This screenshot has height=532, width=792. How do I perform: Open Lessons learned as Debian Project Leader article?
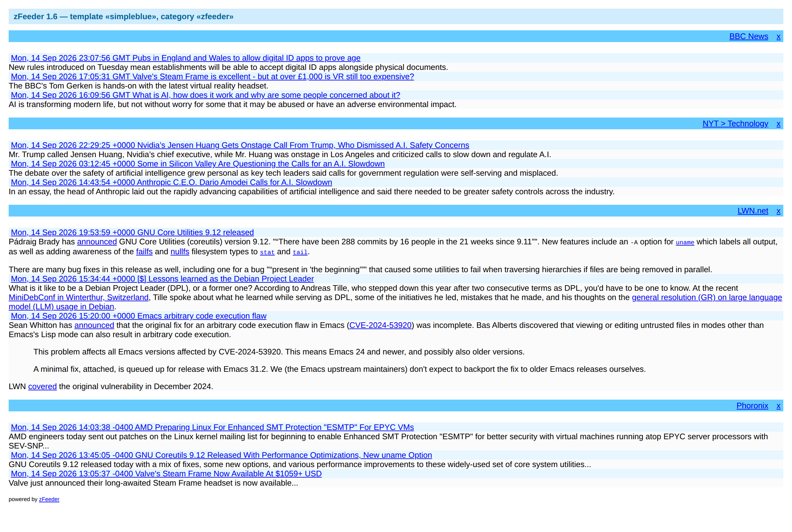(x=162, y=279)
